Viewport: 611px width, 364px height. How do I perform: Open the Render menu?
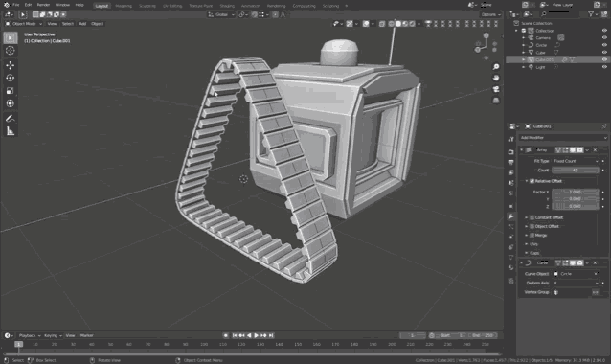point(43,5)
